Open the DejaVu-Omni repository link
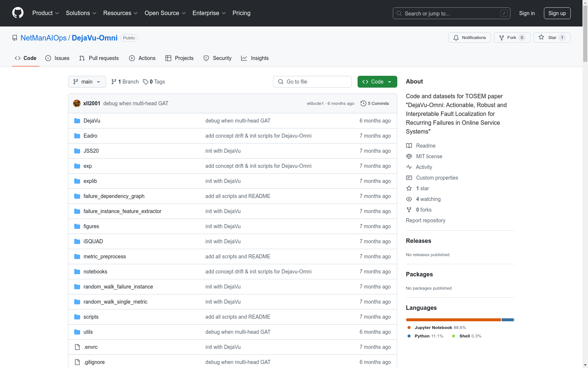Viewport: 588px width, 368px height. pyautogui.click(x=95, y=38)
